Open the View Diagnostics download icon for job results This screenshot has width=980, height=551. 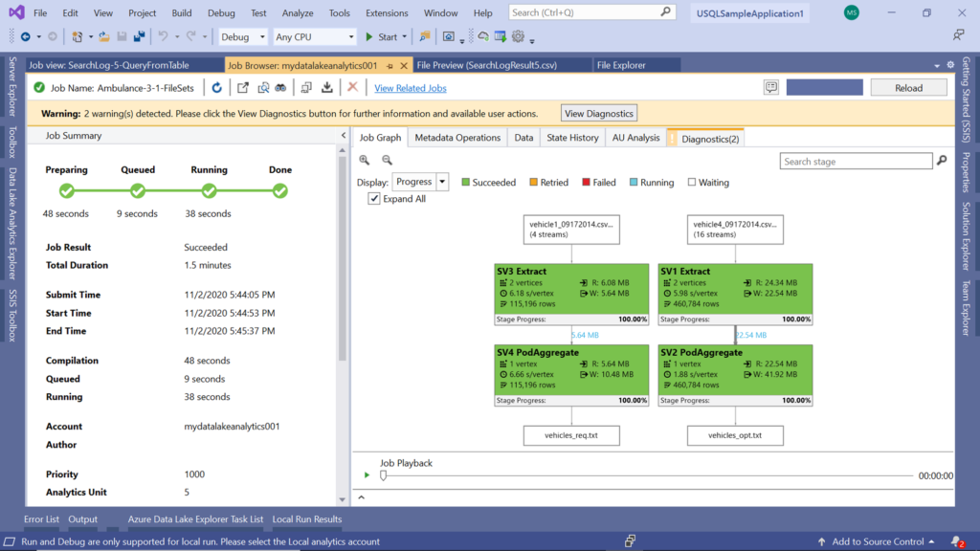click(326, 87)
